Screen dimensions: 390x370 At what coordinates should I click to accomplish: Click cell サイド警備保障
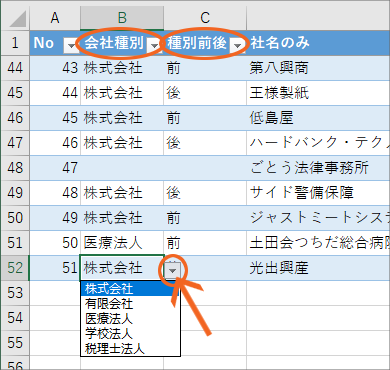click(x=318, y=193)
